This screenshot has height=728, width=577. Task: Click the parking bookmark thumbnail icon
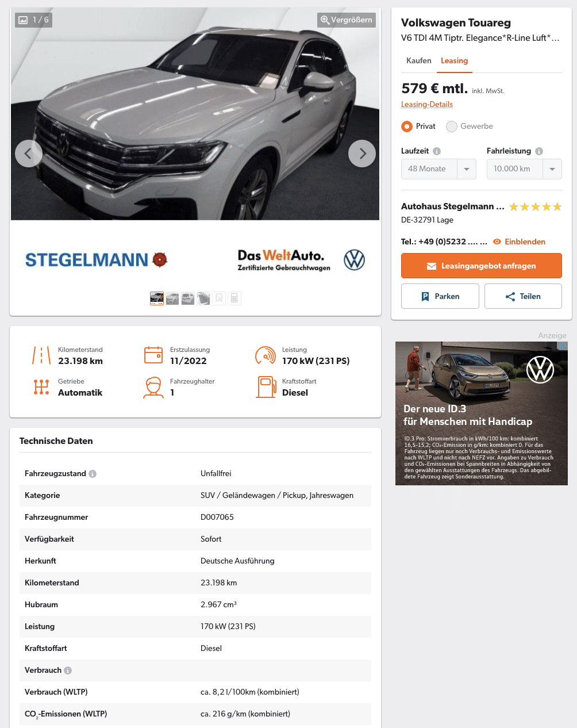pyautogui.click(x=218, y=298)
